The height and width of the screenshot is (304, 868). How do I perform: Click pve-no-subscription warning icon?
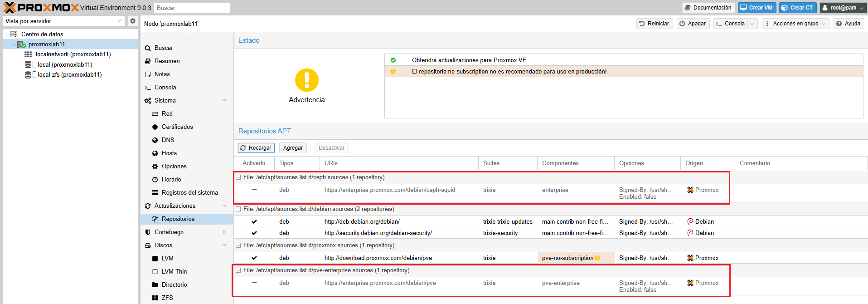(x=597, y=258)
